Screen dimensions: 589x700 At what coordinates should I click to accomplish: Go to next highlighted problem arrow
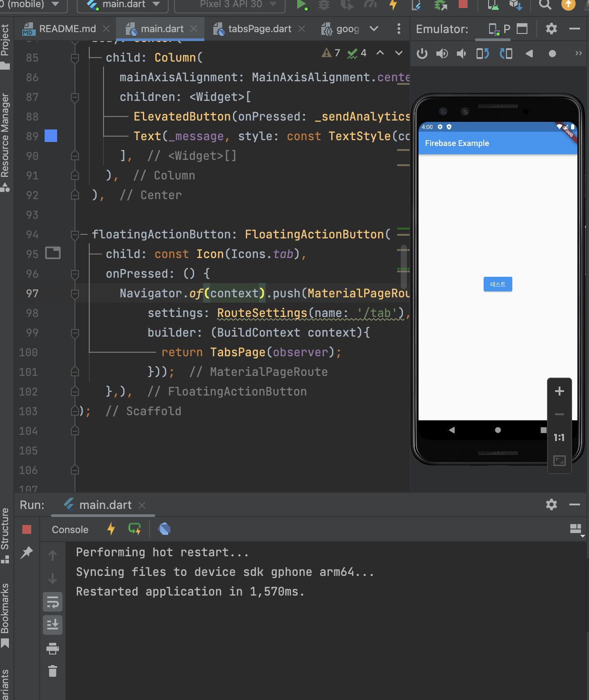coord(399,53)
